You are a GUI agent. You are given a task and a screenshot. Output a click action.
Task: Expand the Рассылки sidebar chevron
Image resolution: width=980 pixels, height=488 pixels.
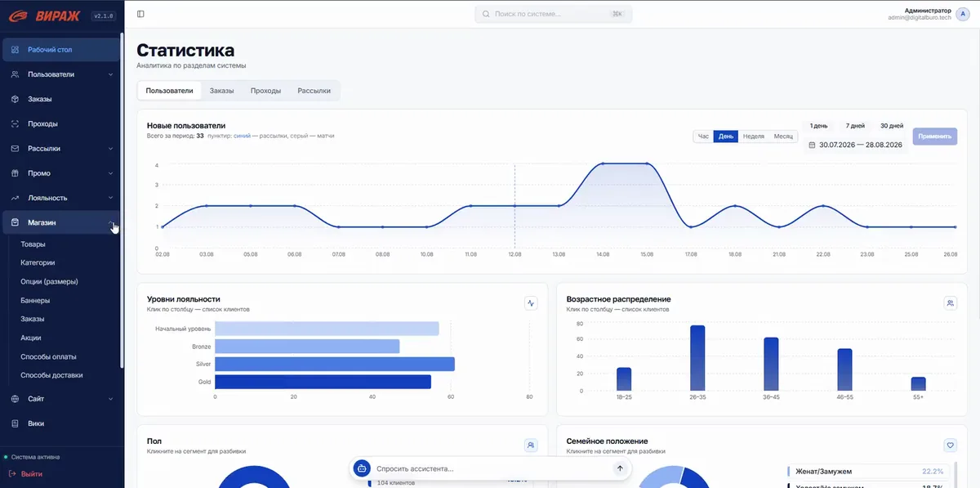click(x=110, y=149)
